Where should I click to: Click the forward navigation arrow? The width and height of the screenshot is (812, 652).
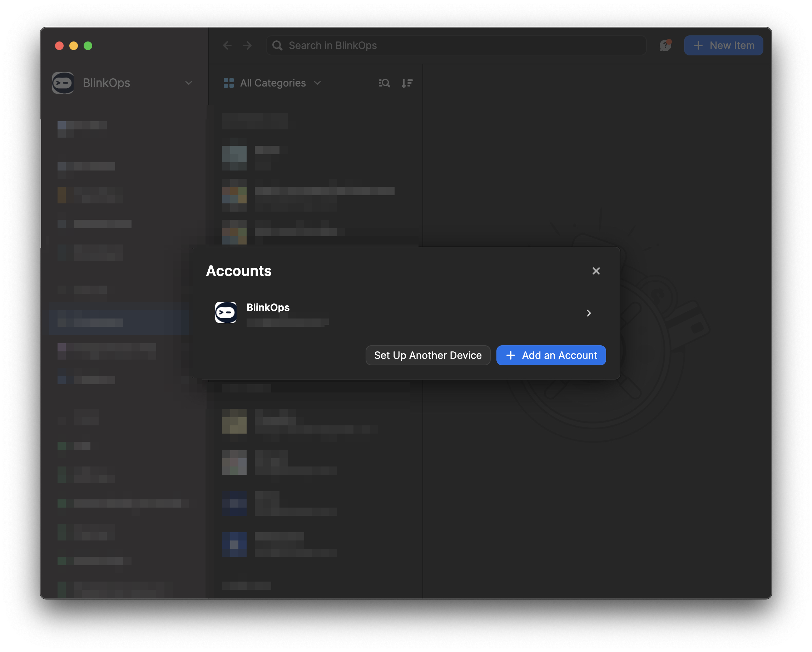(248, 45)
